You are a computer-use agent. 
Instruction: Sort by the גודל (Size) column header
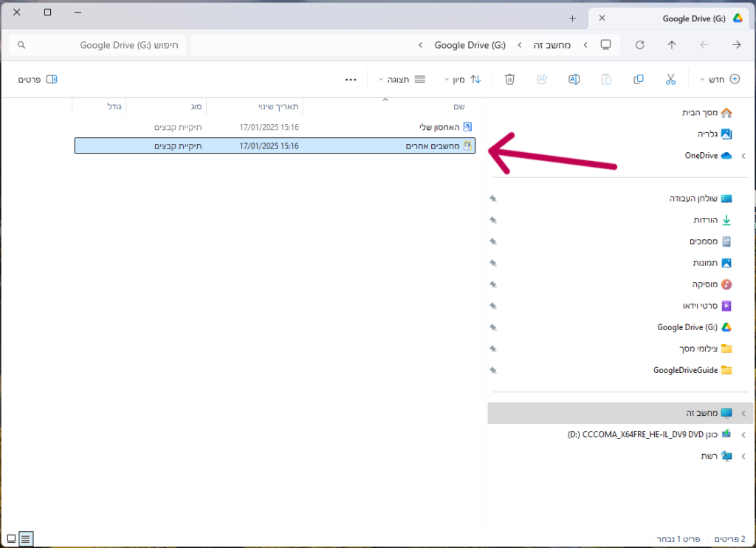[99, 106]
